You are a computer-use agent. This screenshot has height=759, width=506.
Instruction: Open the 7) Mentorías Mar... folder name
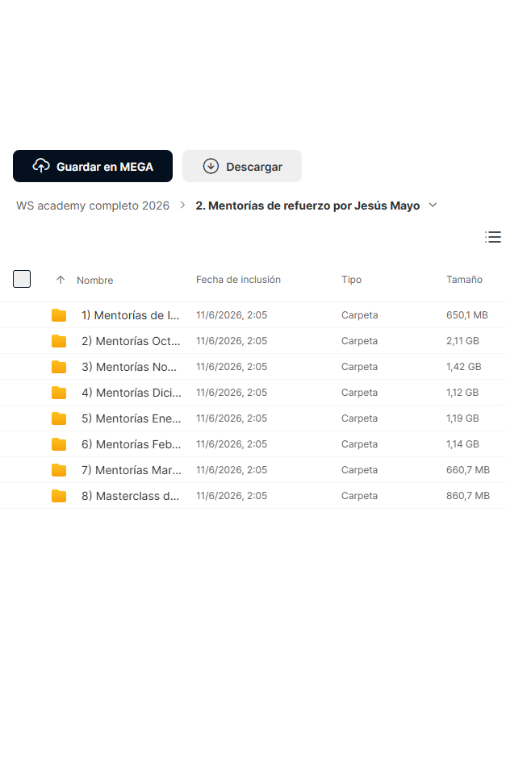(131, 470)
